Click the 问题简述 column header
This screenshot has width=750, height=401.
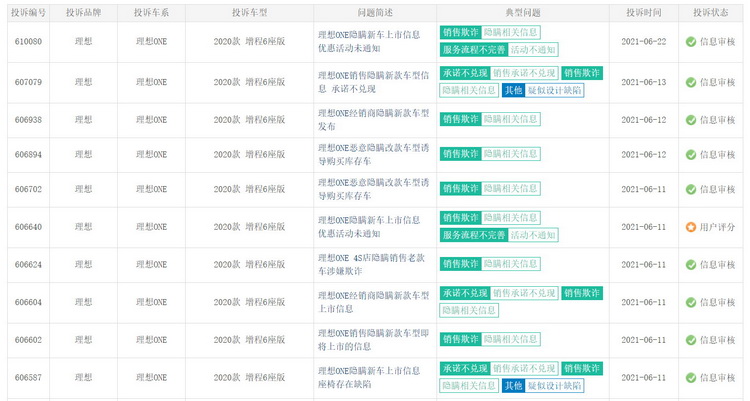[x=375, y=13]
